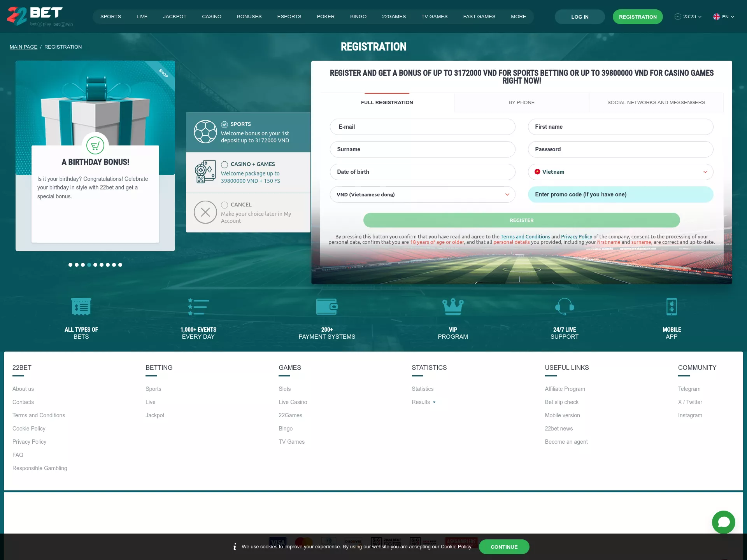Open About us footer link

tap(23, 389)
